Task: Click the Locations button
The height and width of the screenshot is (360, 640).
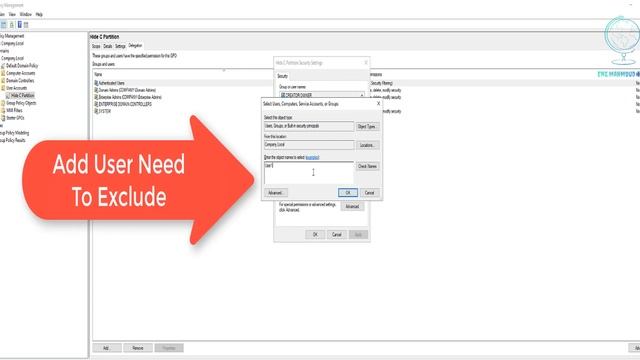Action: coord(367,145)
